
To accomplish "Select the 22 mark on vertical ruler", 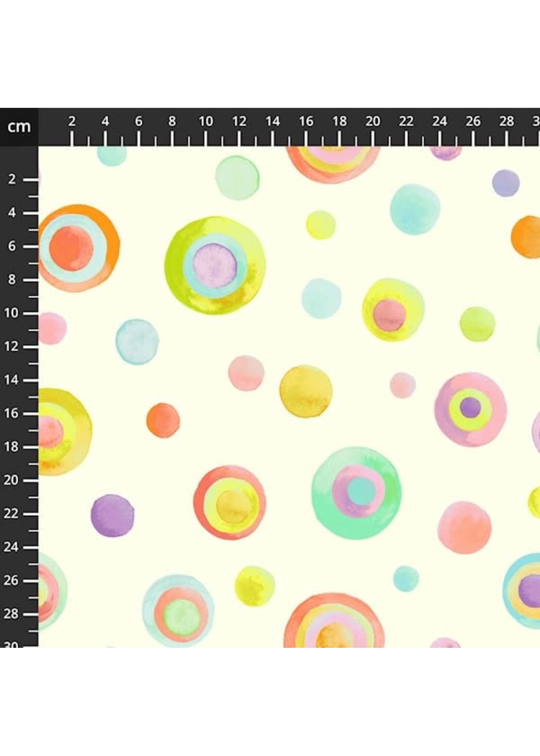I will click(x=12, y=513).
